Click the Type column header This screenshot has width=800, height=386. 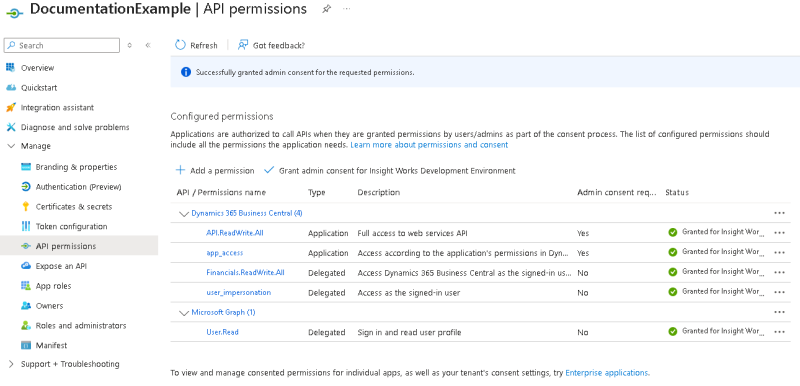(x=316, y=192)
